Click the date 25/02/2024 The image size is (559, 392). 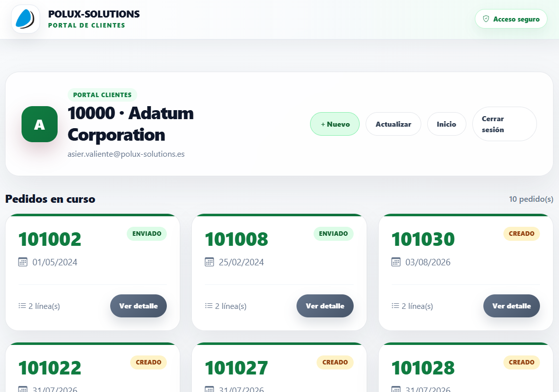[241, 262]
